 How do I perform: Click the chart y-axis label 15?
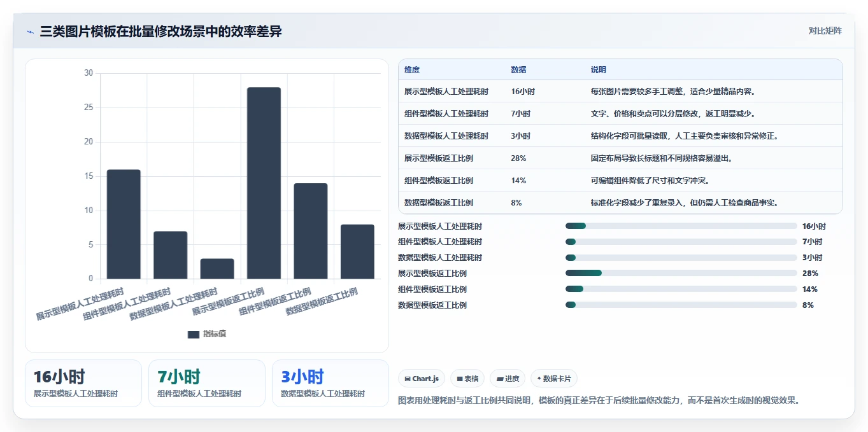(x=89, y=176)
